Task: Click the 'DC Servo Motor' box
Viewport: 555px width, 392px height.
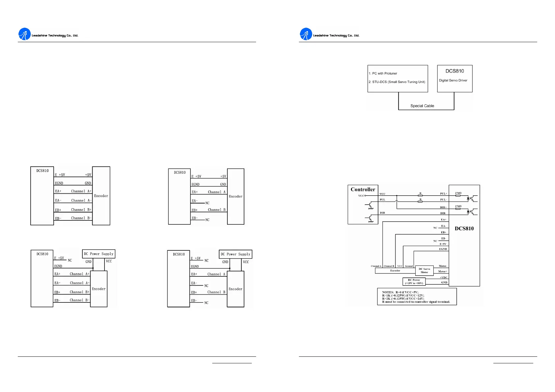Action: (424, 271)
